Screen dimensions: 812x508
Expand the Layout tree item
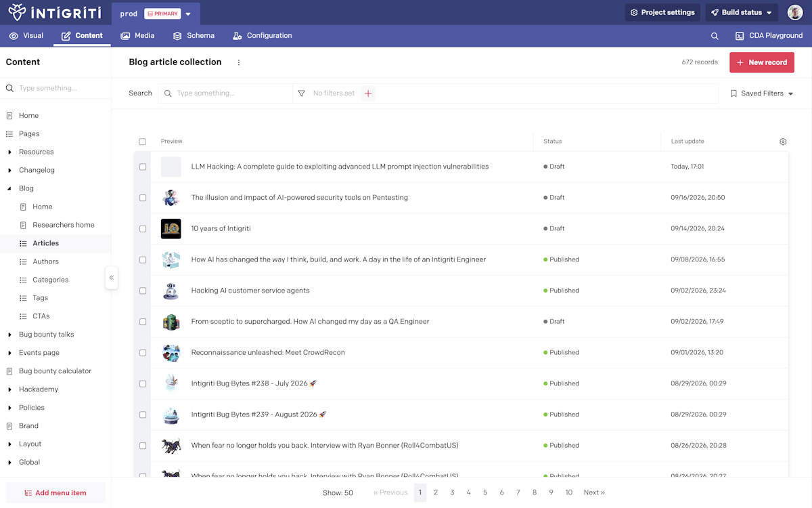[x=9, y=444]
